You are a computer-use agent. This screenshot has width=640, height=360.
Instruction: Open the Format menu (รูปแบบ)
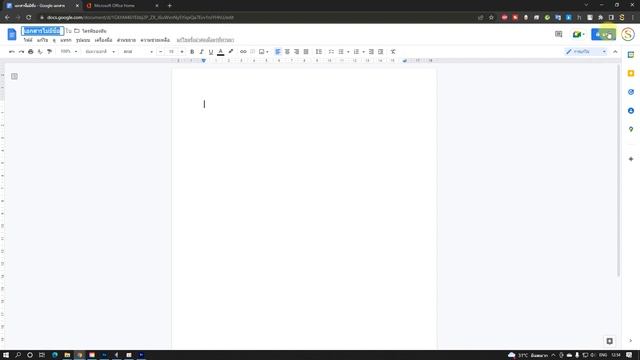click(x=83, y=40)
